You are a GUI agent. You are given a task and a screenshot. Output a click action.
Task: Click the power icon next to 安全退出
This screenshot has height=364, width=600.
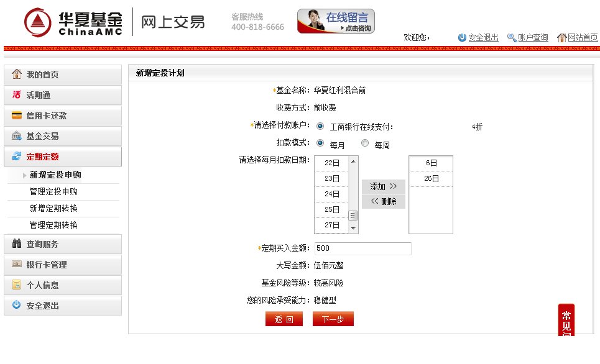[17, 306]
